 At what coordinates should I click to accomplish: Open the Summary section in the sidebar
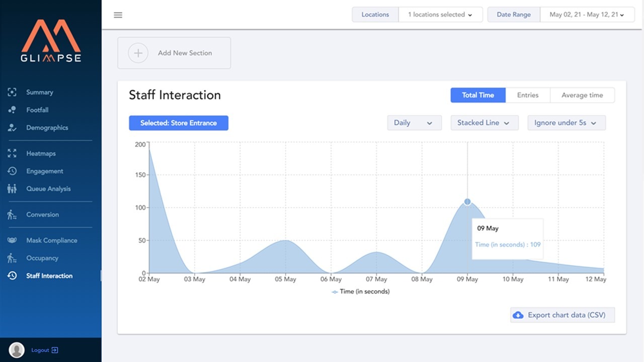40,92
